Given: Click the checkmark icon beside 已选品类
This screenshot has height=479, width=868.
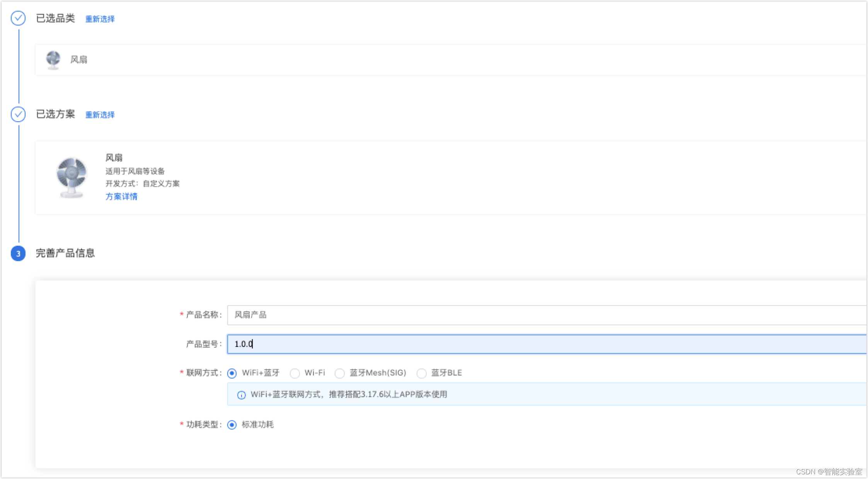Looking at the screenshot, I should point(18,18).
